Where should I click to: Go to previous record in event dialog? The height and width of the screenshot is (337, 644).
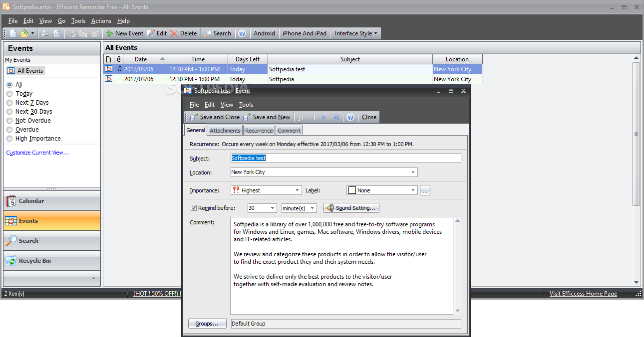point(313,117)
